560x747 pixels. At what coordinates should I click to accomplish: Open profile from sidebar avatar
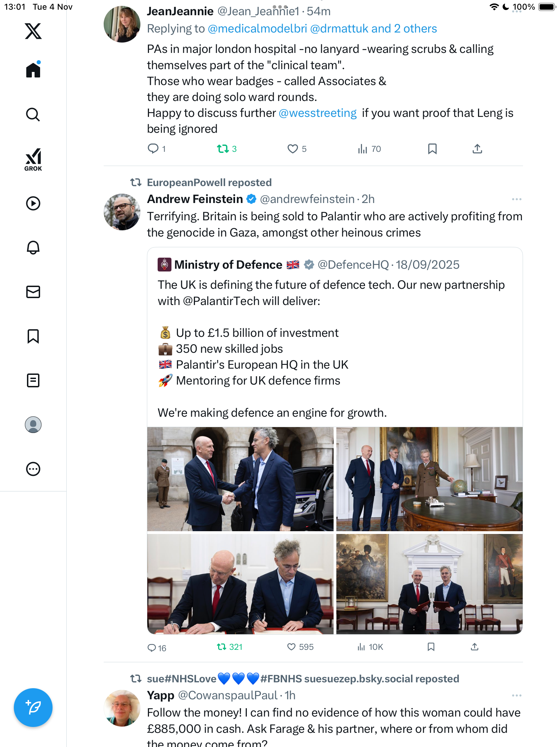33,425
